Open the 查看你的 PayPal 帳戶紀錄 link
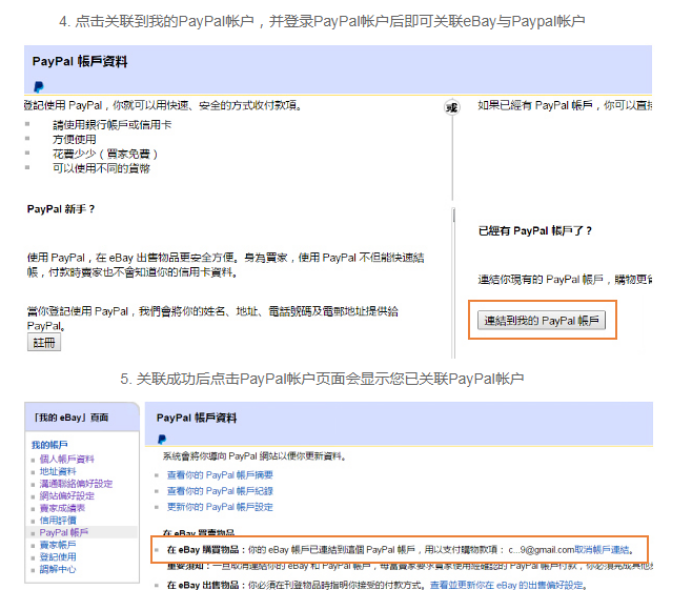692x590 pixels. (220, 490)
